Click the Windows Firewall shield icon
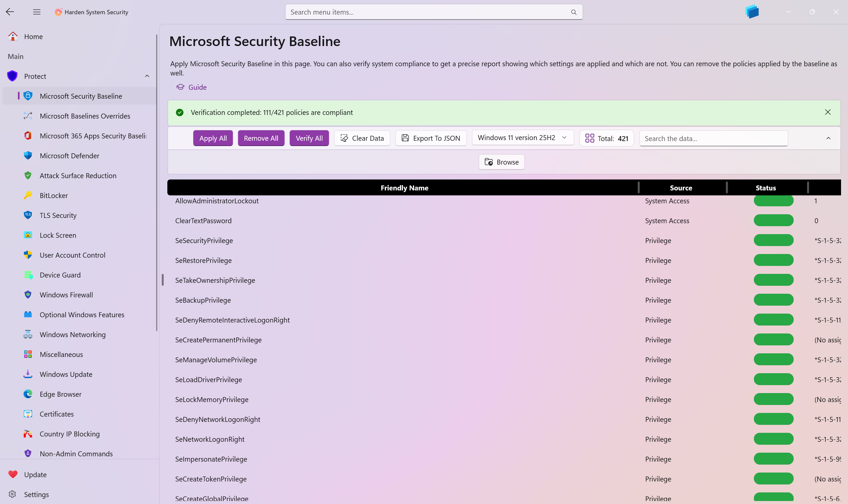This screenshot has height=504, width=848. pyautogui.click(x=28, y=294)
